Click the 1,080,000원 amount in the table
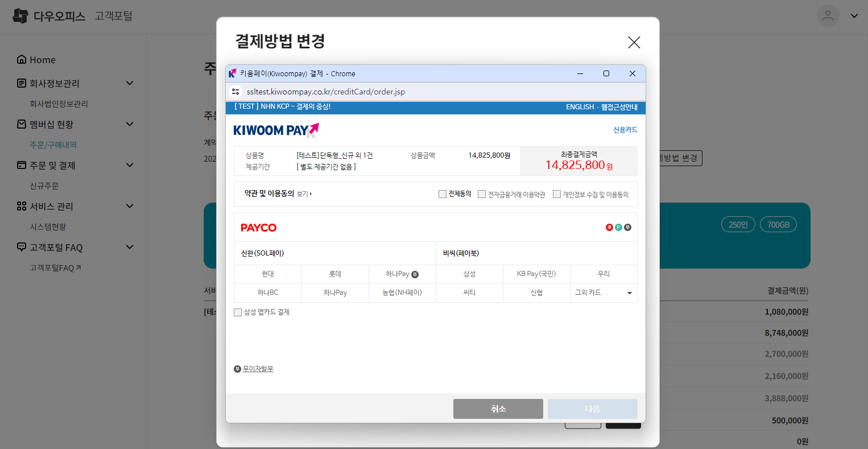868x449 pixels. (787, 312)
